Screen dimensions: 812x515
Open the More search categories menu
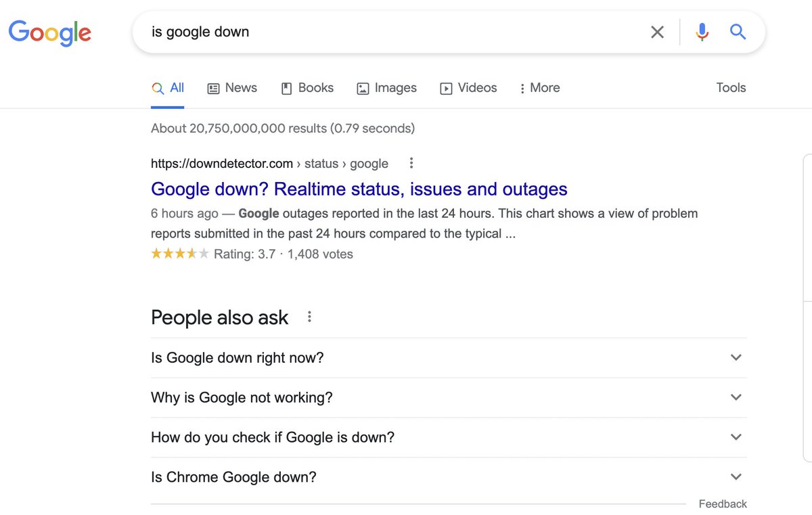point(539,88)
